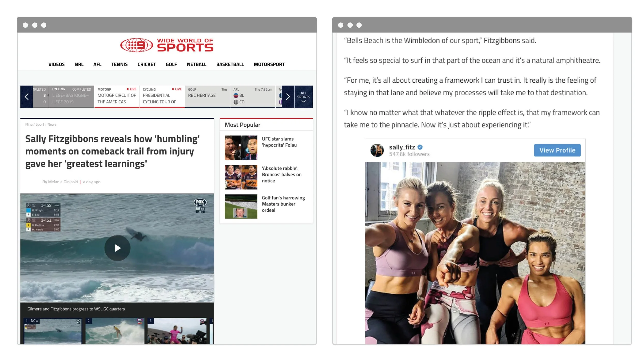Click the Sport breadcrumb link
This screenshot has width=644, height=362.
click(x=40, y=124)
